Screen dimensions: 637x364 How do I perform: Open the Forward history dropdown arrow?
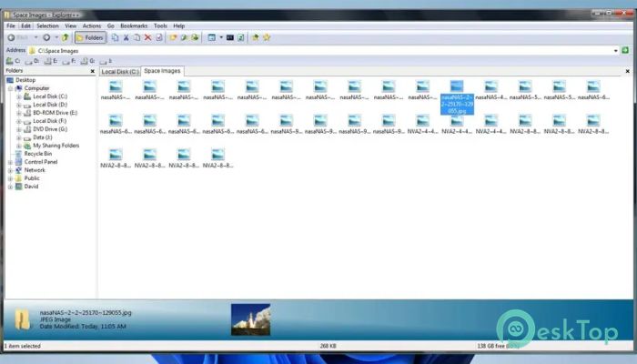coord(56,37)
